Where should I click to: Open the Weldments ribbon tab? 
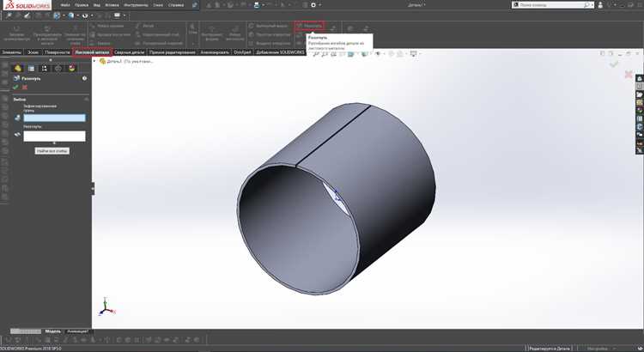click(x=130, y=52)
